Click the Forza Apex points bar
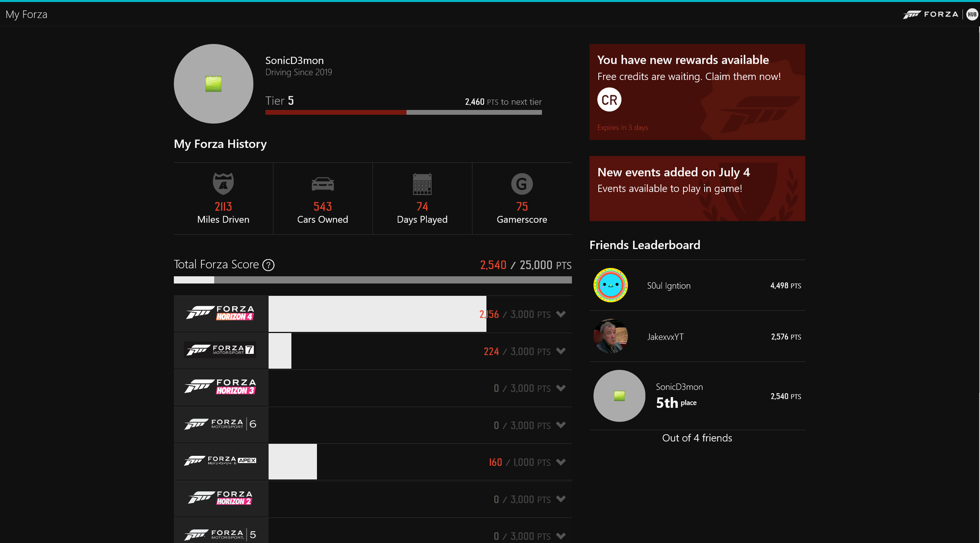This screenshot has width=980, height=543. [293, 462]
